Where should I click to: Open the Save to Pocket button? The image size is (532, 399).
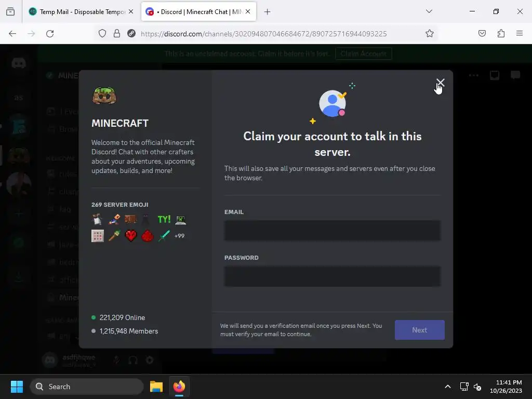[x=482, y=34]
